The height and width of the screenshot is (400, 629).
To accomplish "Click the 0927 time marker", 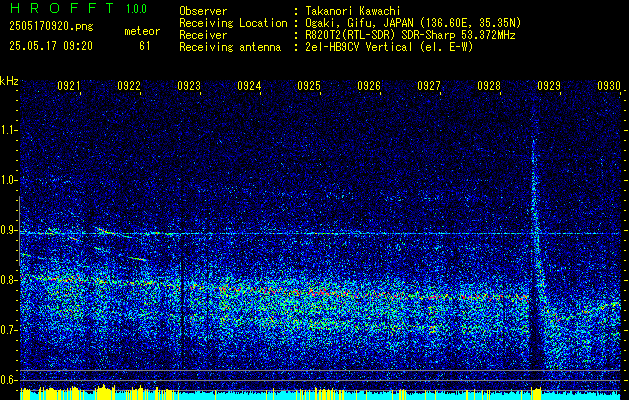I will 429,86.
